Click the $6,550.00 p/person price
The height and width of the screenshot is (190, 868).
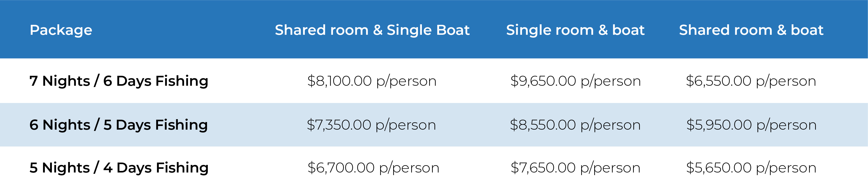(x=751, y=81)
